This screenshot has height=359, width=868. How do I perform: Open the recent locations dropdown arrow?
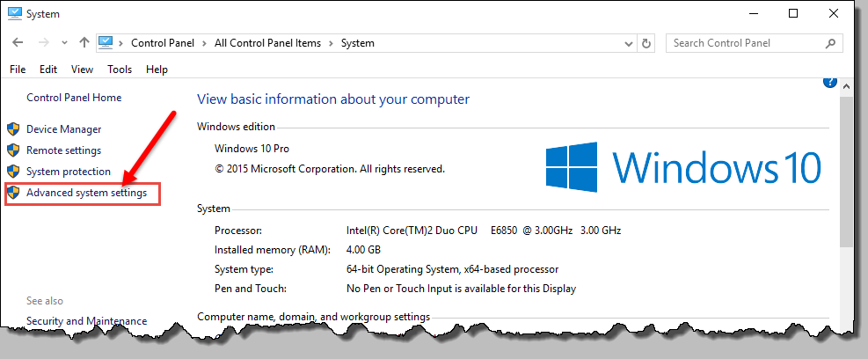(x=64, y=43)
